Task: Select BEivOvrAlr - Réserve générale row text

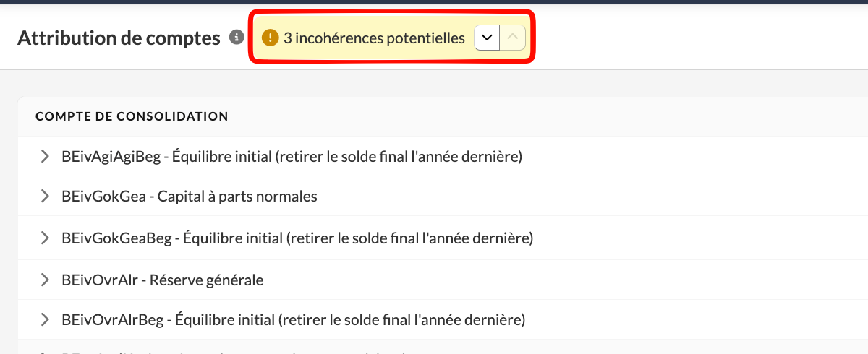Action: pos(163,280)
